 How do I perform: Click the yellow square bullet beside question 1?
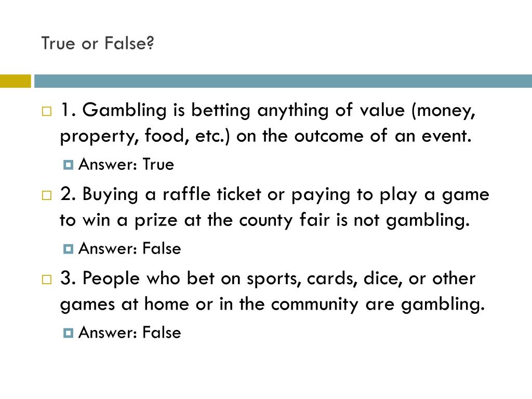47,111
